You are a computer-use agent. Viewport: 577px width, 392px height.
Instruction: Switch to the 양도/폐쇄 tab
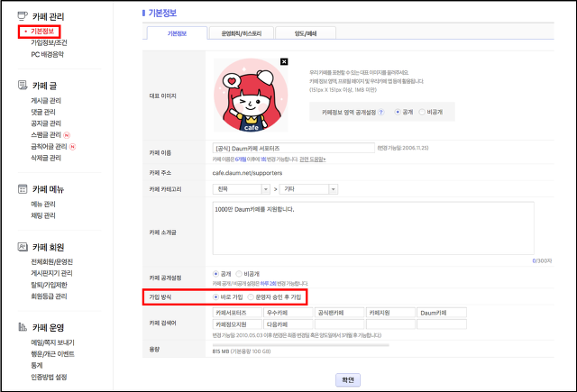pyautogui.click(x=306, y=33)
